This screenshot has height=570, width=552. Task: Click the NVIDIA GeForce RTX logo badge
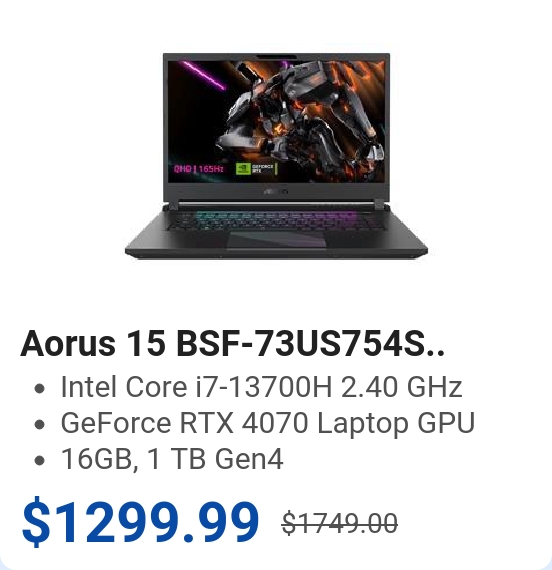(256, 169)
